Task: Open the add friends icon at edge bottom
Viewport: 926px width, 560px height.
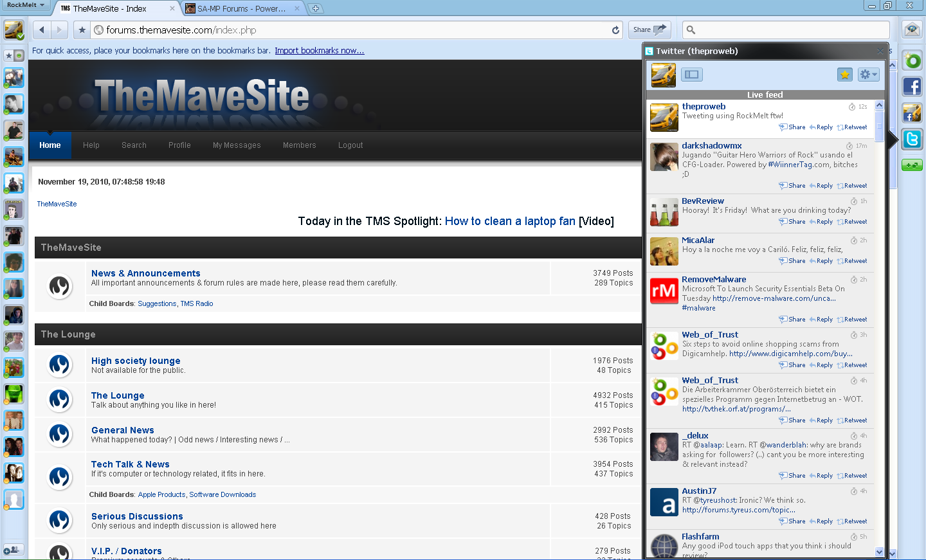Action: pos(13,550)
